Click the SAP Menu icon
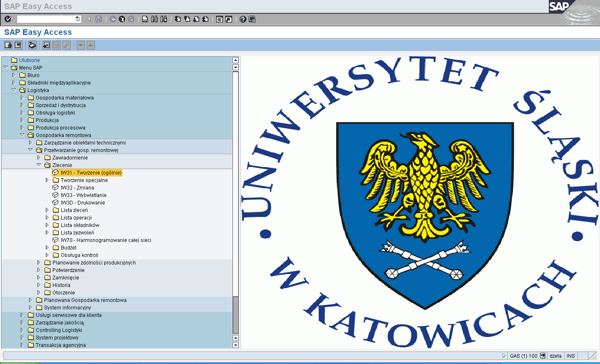The width and height of the screenshot is (600, 364). [x=18, y=45]
